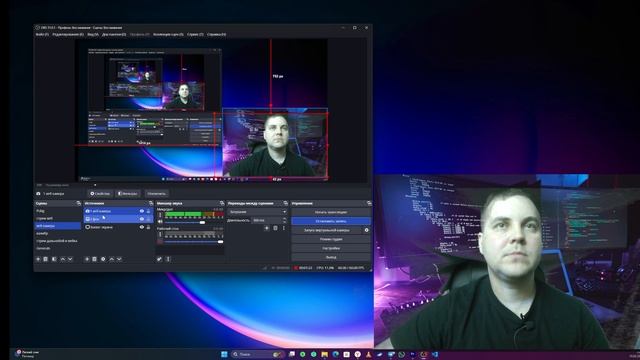The width and height of the screenshot is (640, 360).
Task: Move the selected source up
Action: [x=111, y=259]
